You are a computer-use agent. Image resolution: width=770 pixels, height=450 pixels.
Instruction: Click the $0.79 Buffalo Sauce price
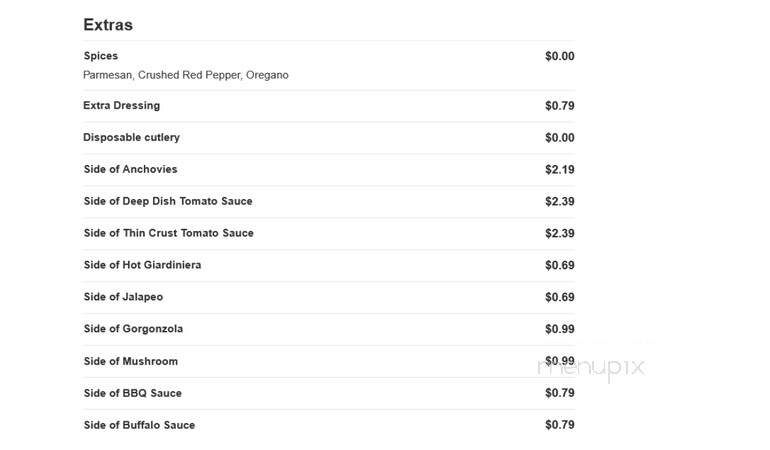[559, 425]
